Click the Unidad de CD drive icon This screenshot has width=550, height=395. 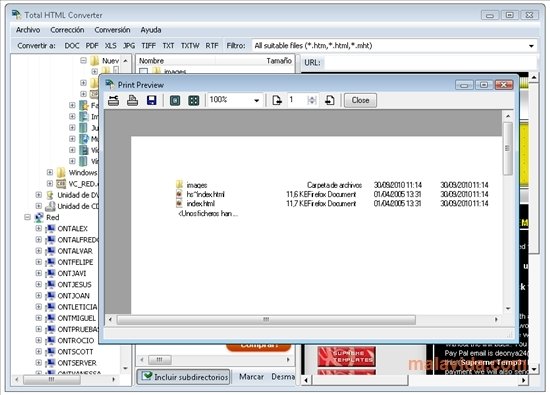pos(50,206)
